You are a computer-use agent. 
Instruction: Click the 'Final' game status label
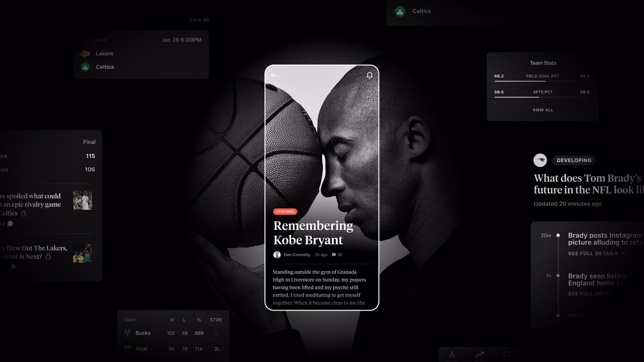click(x=89, y=142)
